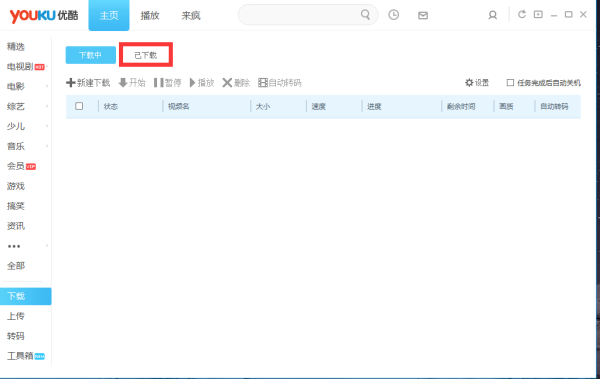Open the messages envelope icon
The image size is (600, 379).
coord(423,15)
